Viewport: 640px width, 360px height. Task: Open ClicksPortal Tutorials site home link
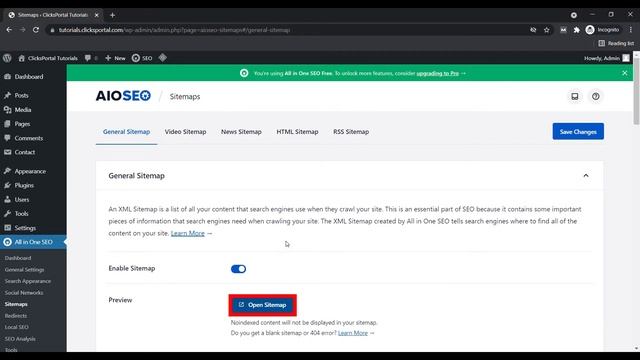click(x=48, y=58)
